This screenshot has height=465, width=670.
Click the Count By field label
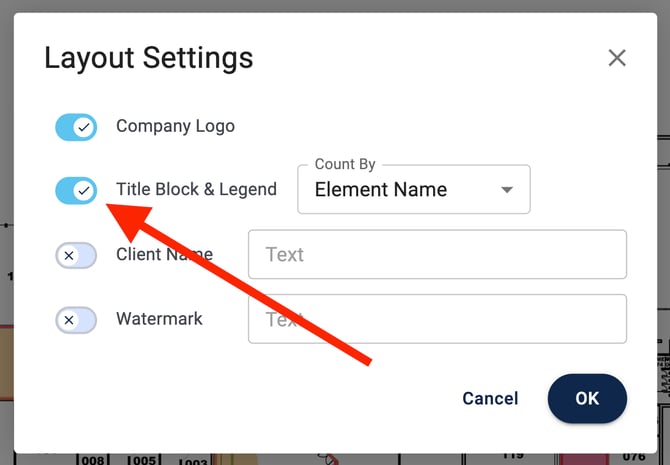point(344,164)
